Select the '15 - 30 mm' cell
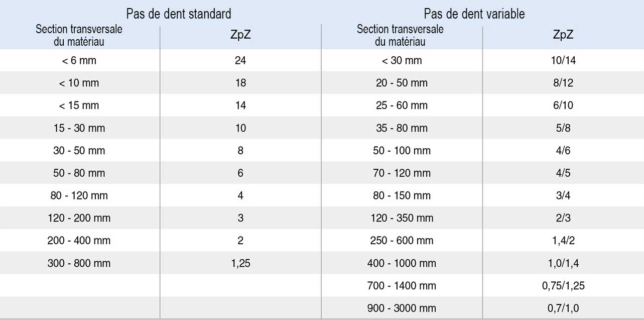The height and width of the screenshot is (320, 644). point(79,128)
